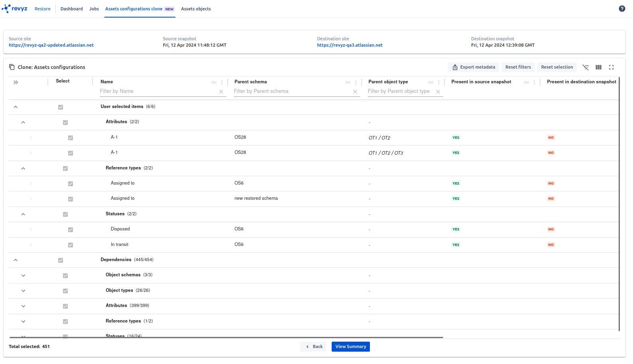Viewport: 633px width, 364px height.
Task: Collapse User selected items group
Action: coord(16,107)
